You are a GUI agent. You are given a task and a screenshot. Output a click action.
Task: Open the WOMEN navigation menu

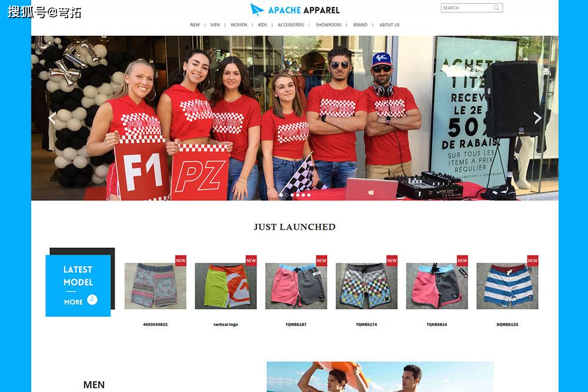click(239, 25)
